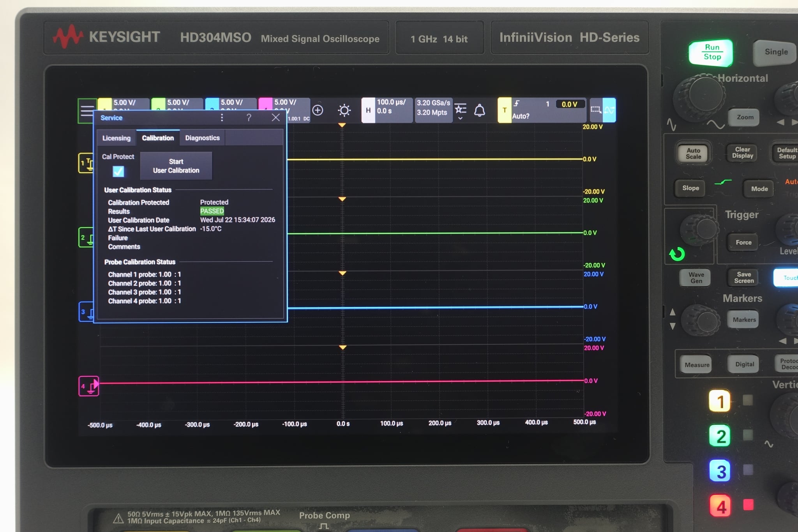Click the PASSED results indicator

pos(212,211)
